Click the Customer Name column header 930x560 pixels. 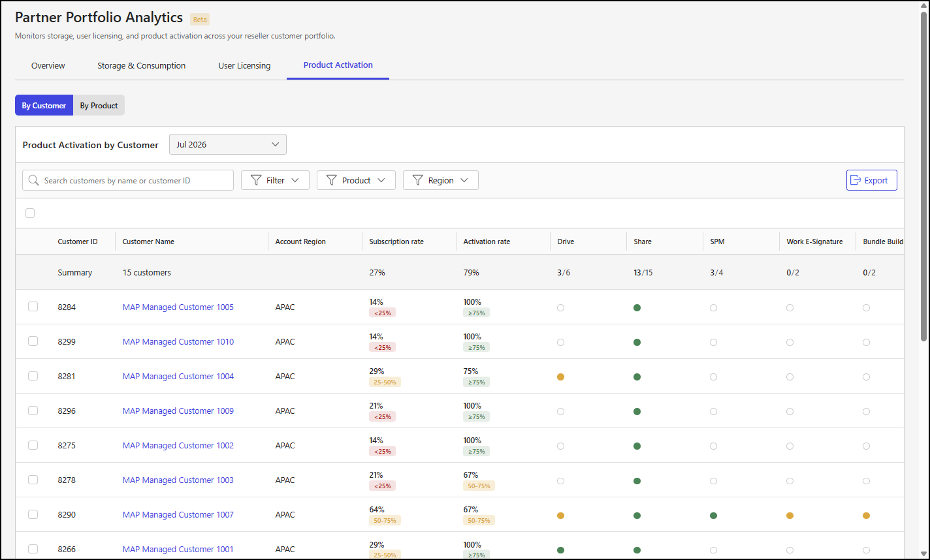click(148, 241)
